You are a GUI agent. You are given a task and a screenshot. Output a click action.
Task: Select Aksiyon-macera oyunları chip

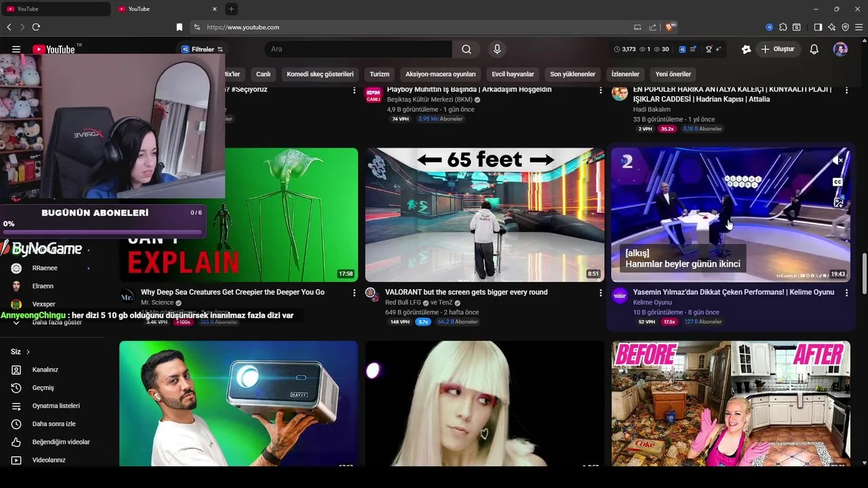[441, 74]
